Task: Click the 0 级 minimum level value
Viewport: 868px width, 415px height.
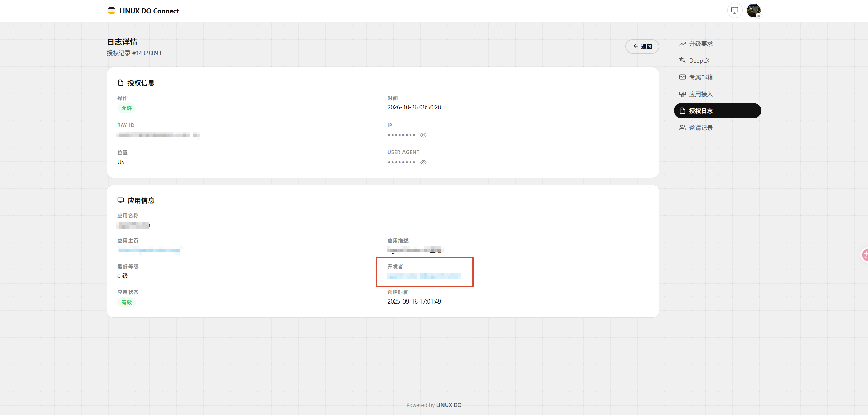Action: (x=123, y=276)
